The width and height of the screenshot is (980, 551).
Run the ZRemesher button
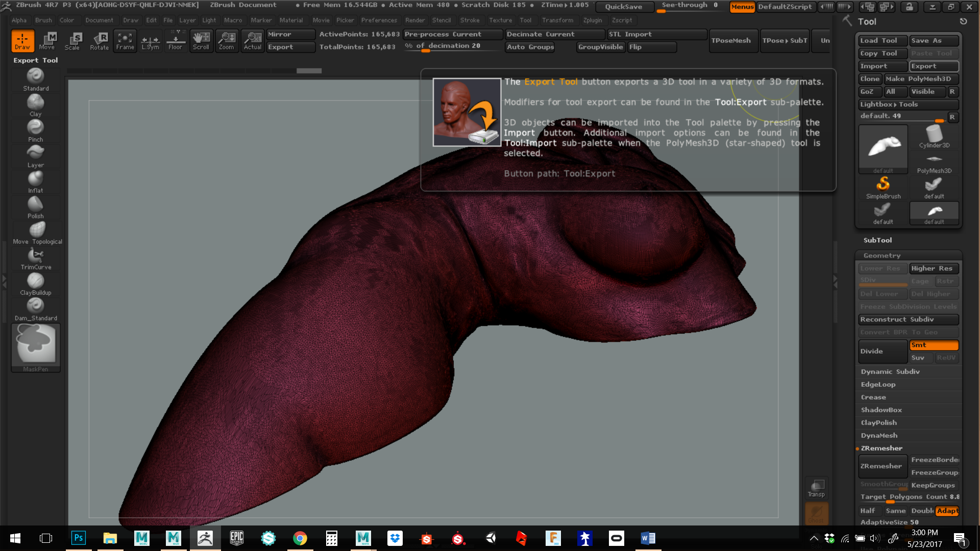click(x=883, y=466)
